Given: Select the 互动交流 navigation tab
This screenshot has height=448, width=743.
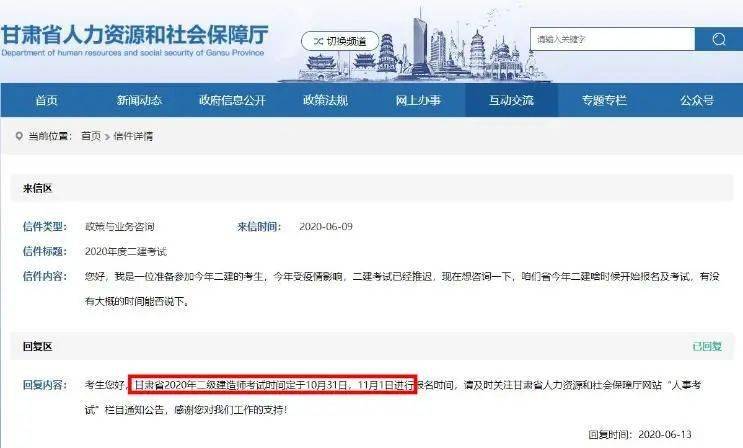Looking at the screenshot, I should pos(511,100).
